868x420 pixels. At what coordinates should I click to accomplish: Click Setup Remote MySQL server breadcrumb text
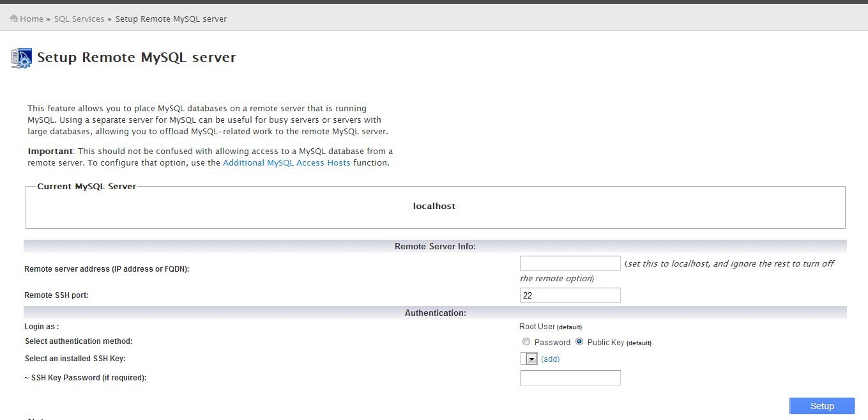pyautogui.click(x=171, y=19)
